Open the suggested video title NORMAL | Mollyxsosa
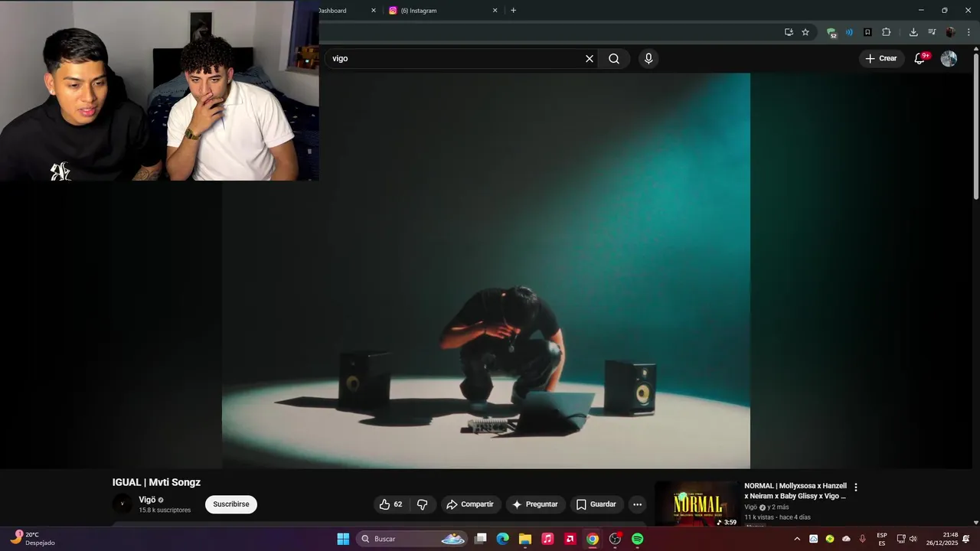 (x=795, y=491)
